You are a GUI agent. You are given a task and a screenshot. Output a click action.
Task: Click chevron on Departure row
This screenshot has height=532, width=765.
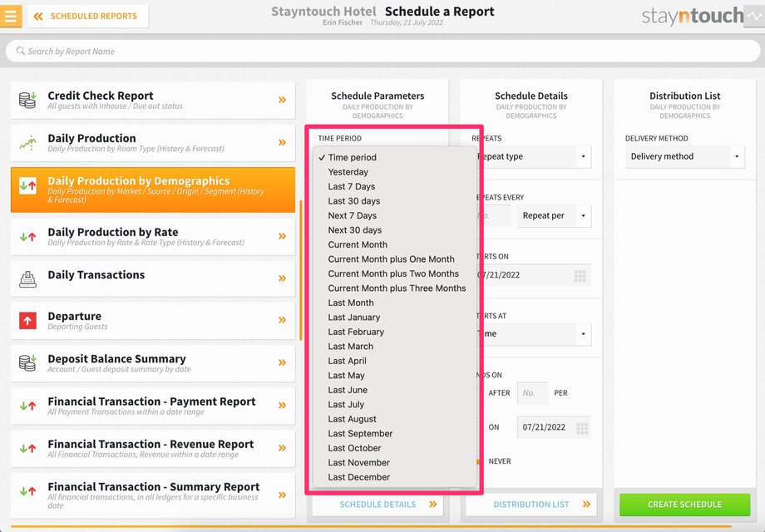(x=282, y=320)
